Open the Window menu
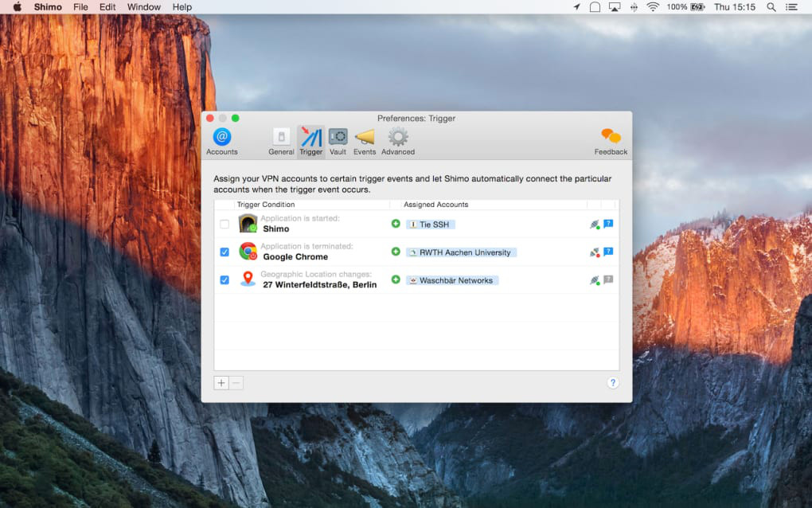 click(x=143, y=7)
